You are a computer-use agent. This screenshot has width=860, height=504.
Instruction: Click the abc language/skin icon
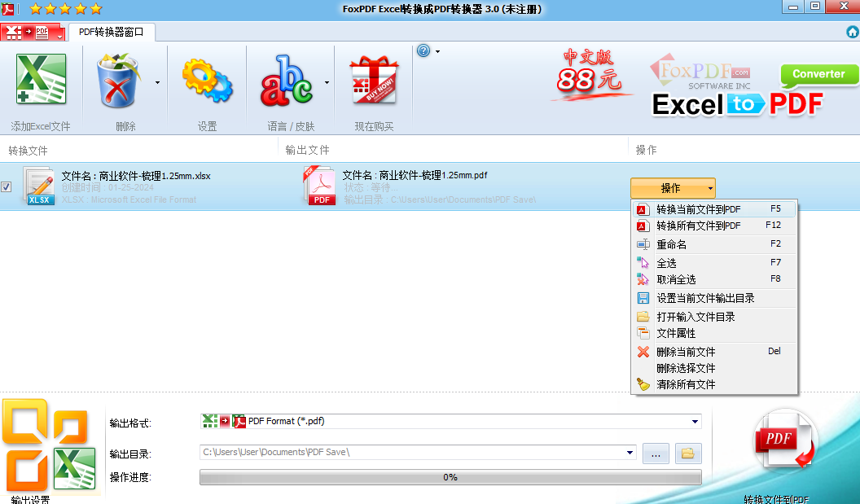point(287,81)
